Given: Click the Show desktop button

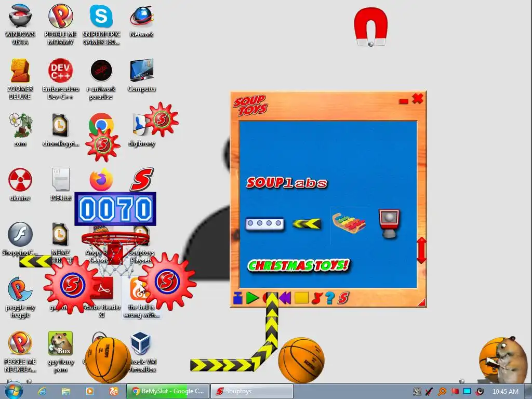Looking at the screenshot, I should click(x=528, y=392).
